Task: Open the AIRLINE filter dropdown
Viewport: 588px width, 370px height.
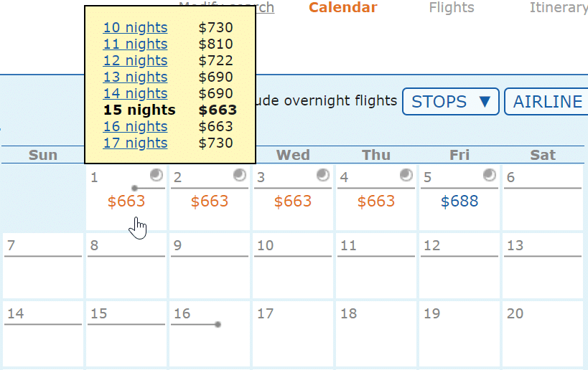Action: [547, 102]
